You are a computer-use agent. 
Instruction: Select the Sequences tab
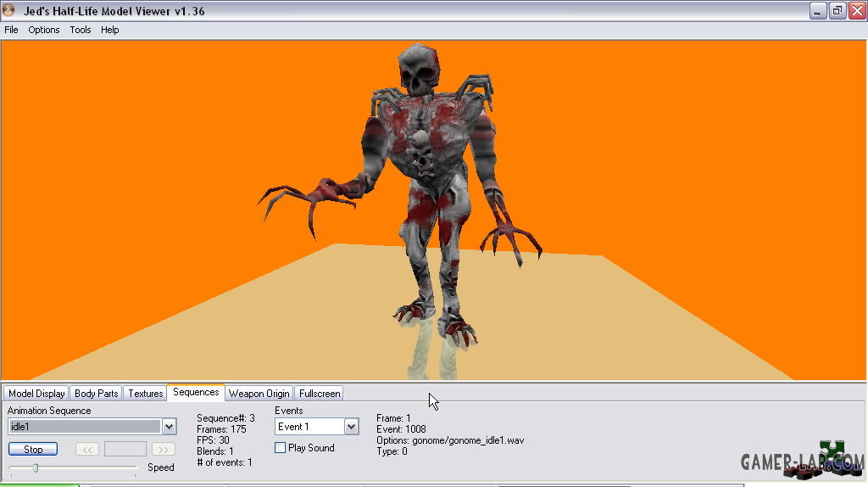[196, 392]
